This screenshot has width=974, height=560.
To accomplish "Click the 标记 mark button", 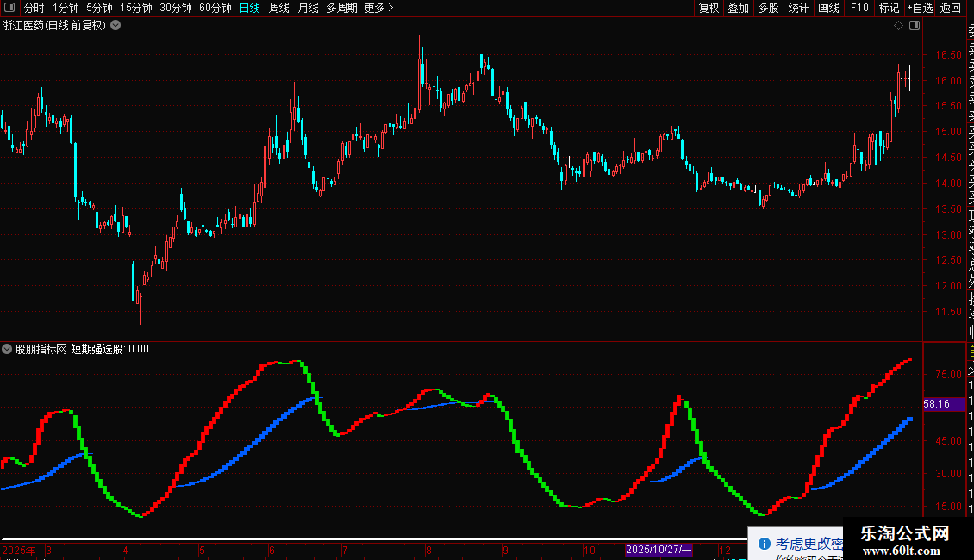I will pos(889,8).
